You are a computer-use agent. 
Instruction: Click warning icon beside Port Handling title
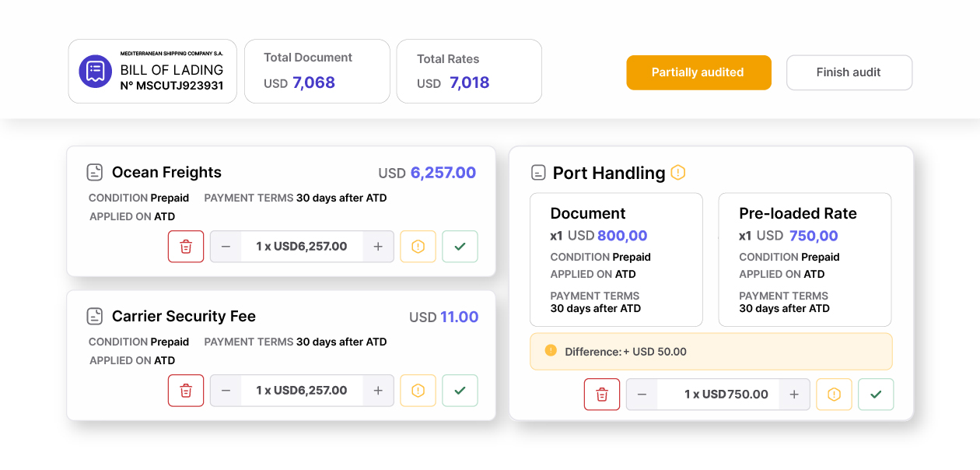click(x=678, y=173)
